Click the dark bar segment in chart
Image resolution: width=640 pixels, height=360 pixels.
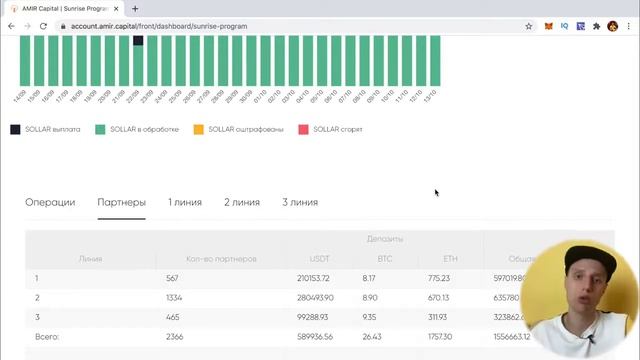click(x=138, y=40)
